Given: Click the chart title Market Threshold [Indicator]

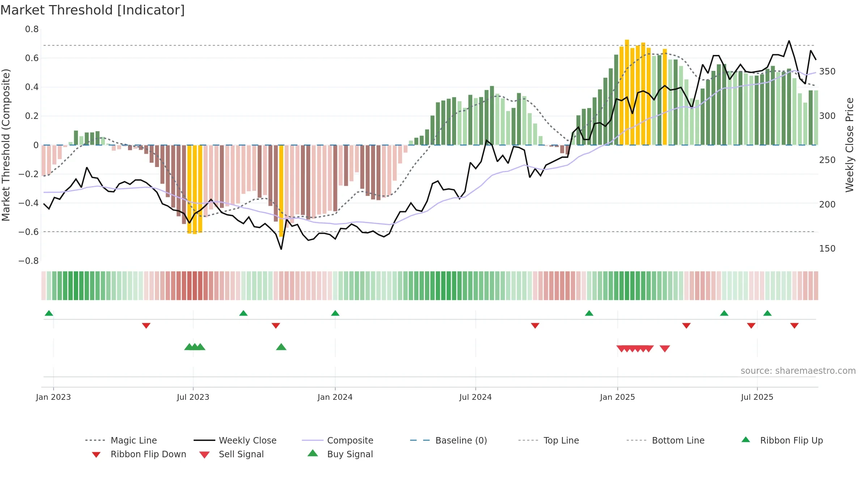Looking at the screenshot, I should click(93, 10).
